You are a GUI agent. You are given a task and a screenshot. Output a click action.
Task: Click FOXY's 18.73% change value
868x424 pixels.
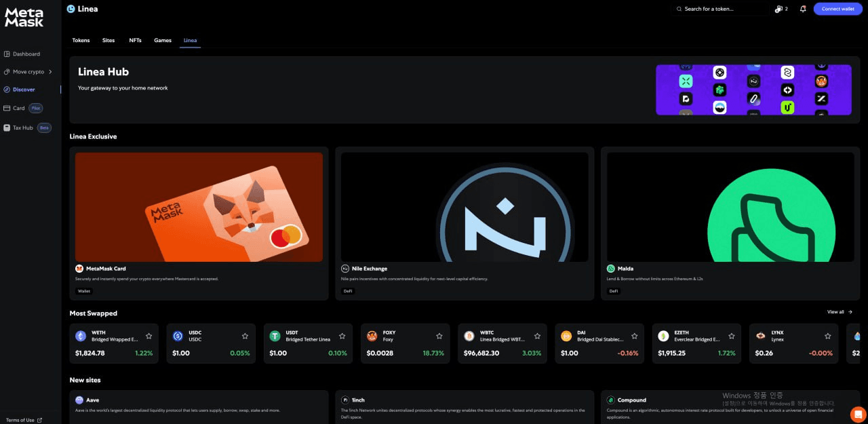(433, 353)
